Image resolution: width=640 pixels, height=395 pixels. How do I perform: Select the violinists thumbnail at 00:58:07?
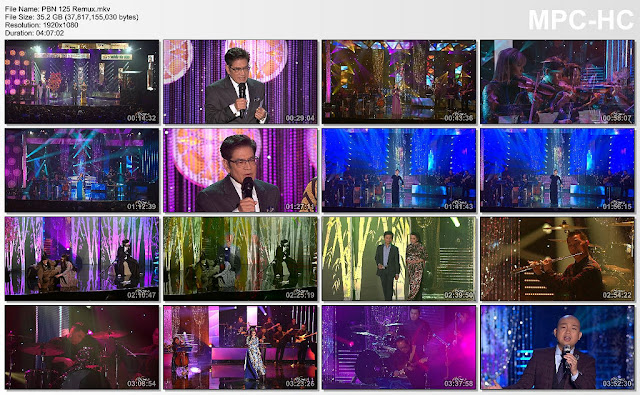pyautogui.click(x=558, y=82)
